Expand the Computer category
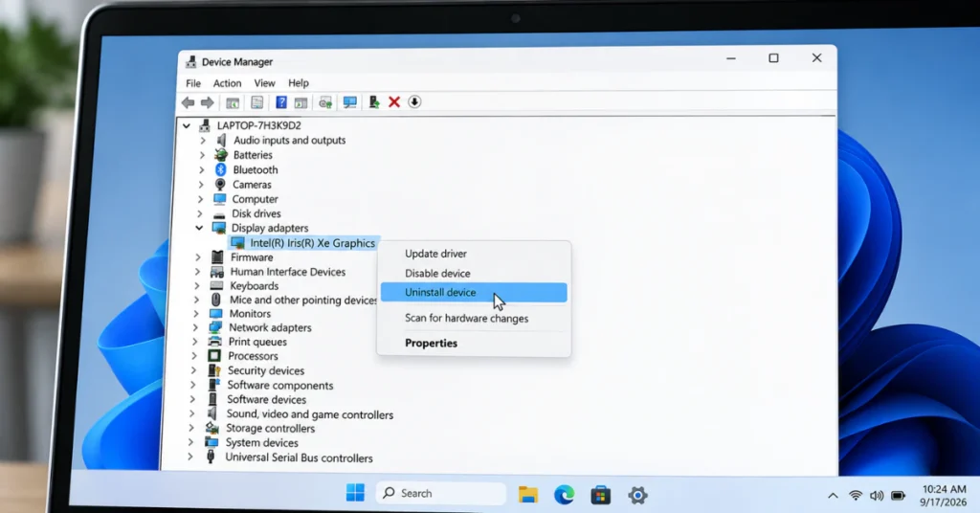This screenshot has height=513, width=980. click(201, 199)
